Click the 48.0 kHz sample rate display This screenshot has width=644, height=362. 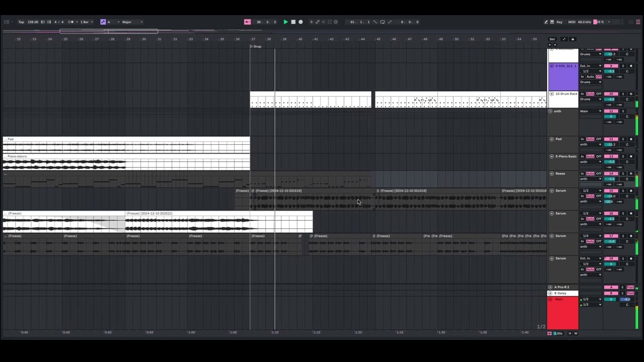pos(585,22)
